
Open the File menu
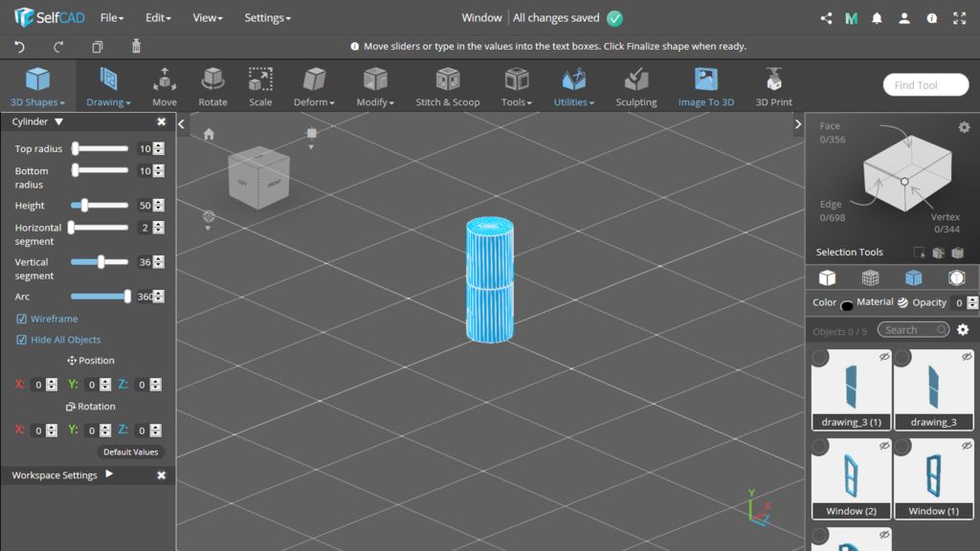[112, 17]
